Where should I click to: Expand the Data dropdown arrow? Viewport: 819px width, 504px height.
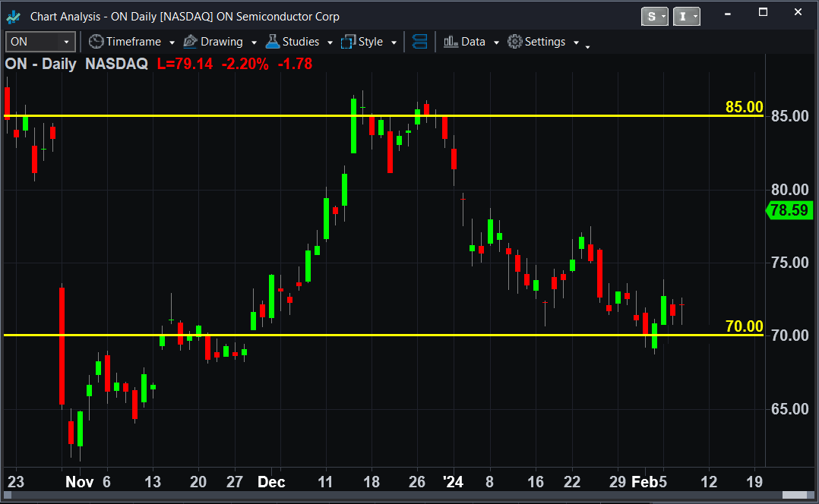tap(496, 43)
